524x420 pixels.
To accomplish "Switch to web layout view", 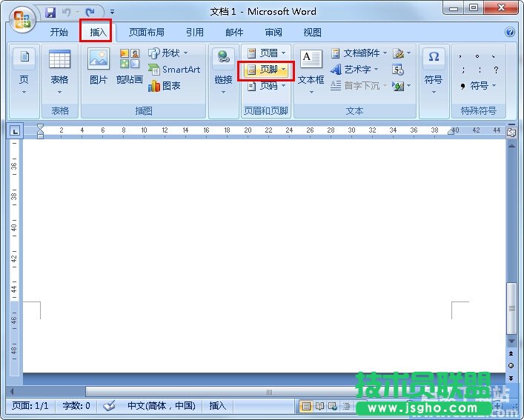I will (x=333, y=407).
